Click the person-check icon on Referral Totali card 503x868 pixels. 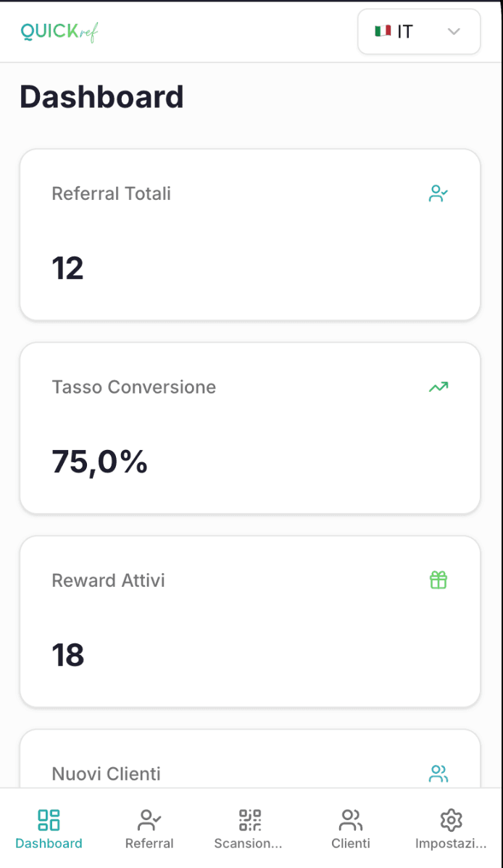pyautogui.click(x=438, y=193)
